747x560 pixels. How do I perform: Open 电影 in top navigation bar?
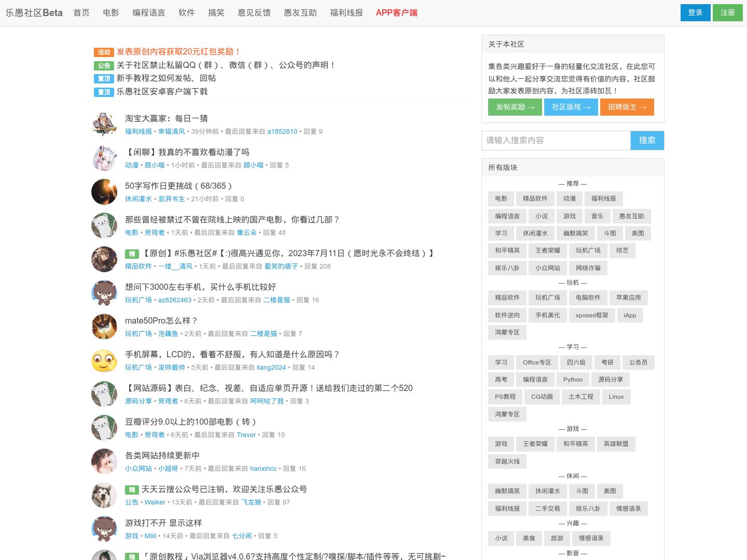point(111,12)
